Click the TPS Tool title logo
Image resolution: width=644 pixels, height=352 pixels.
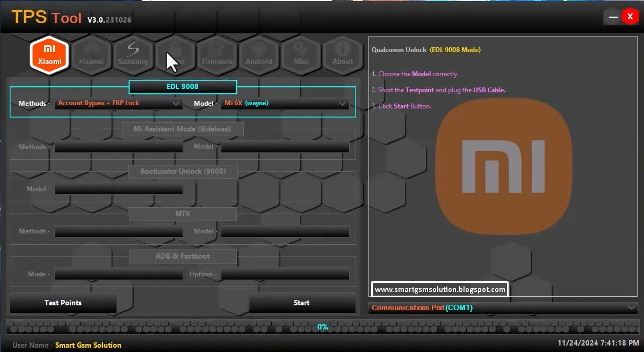click(46, 18)
